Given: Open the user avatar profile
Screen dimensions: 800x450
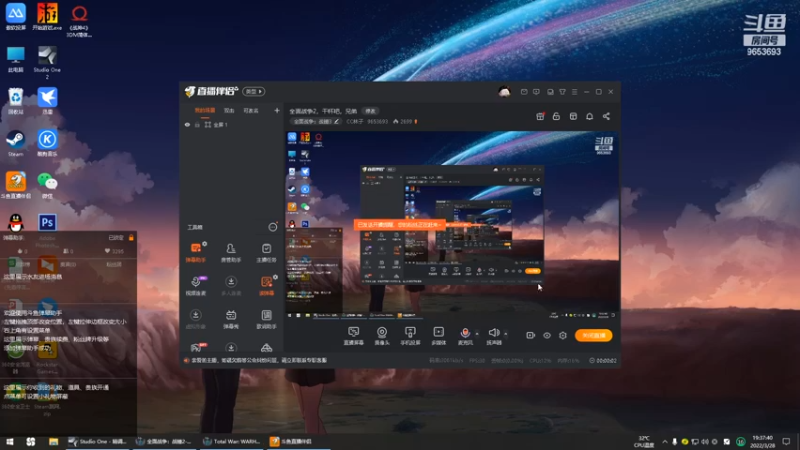Looking at the screenshot, I should (x=504, y=92).
